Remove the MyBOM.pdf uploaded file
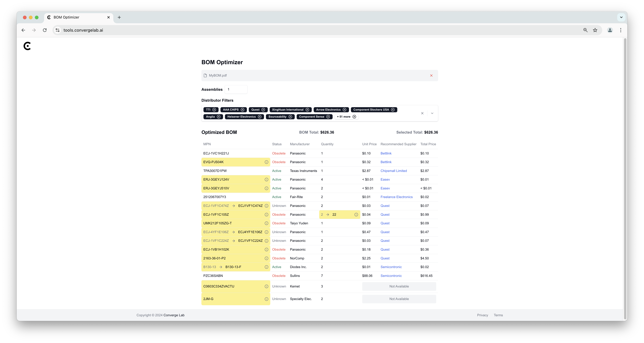644x343 pixels. (431, 75)
